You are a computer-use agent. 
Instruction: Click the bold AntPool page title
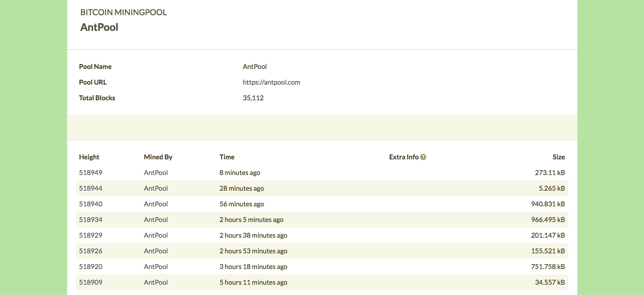coord(99,27)
